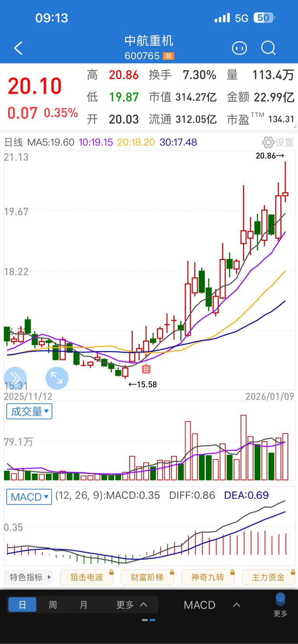Tap the 15.58 low price annotation

[142, 384]
